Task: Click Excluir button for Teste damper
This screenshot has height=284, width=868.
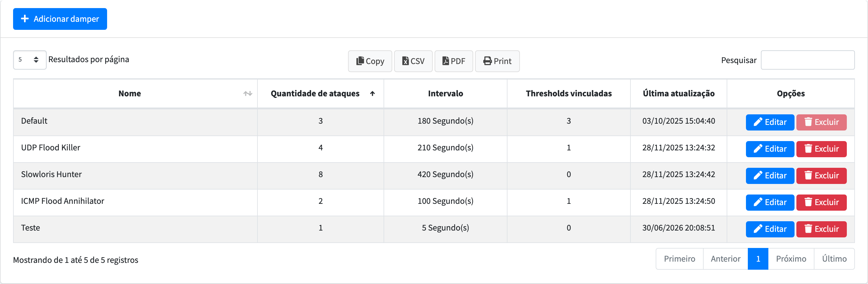Action: (821, 229)
